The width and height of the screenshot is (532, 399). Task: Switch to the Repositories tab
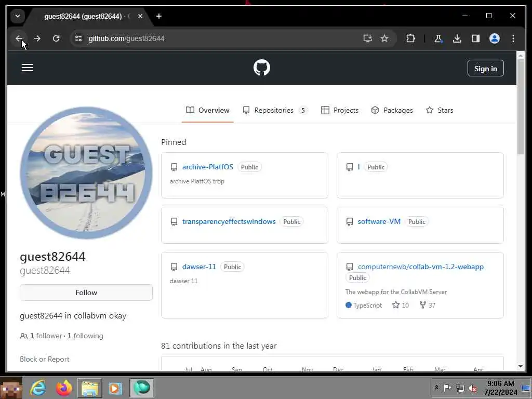click(x=275, y=110)
